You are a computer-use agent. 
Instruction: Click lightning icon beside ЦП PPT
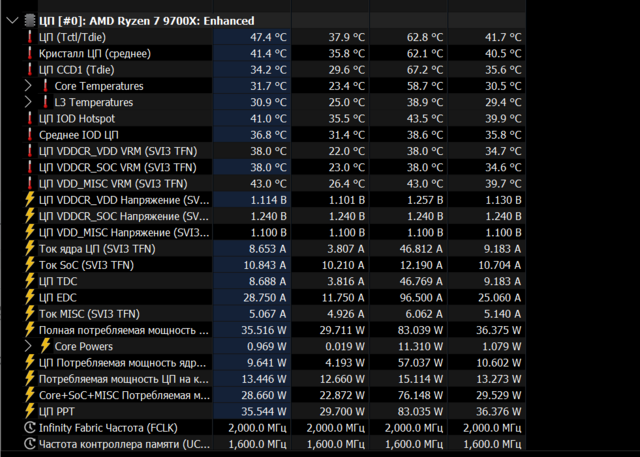30,411
